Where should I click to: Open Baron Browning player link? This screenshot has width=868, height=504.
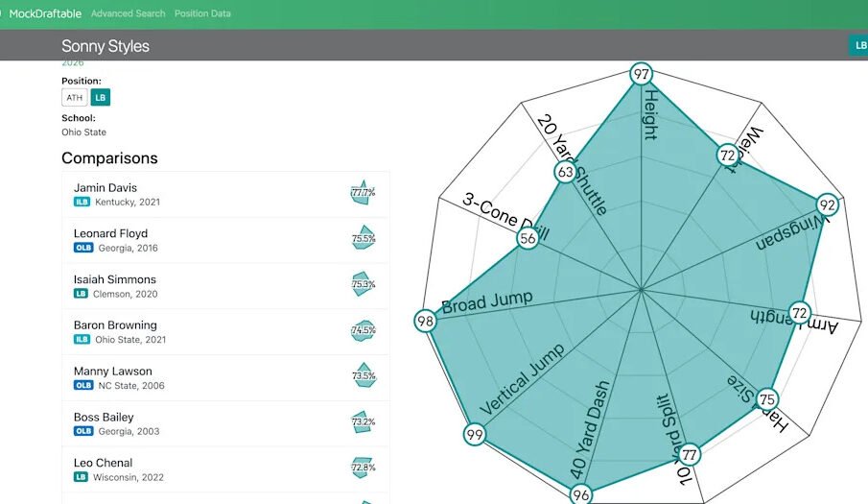[x=115, y=325]
